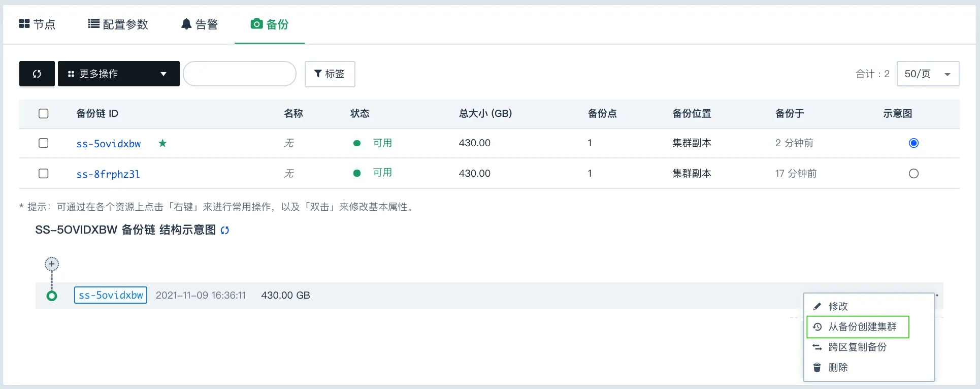Choose 从备份创建集群 from context menu
980x389 pixels.
click(858, 327)
